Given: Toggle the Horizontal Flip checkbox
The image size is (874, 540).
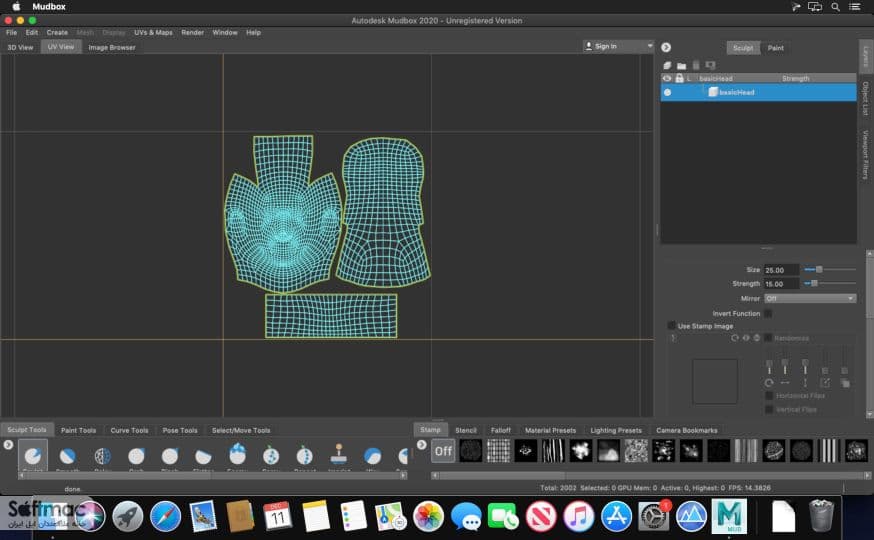Looking at the screenshot, I should 769,395.
